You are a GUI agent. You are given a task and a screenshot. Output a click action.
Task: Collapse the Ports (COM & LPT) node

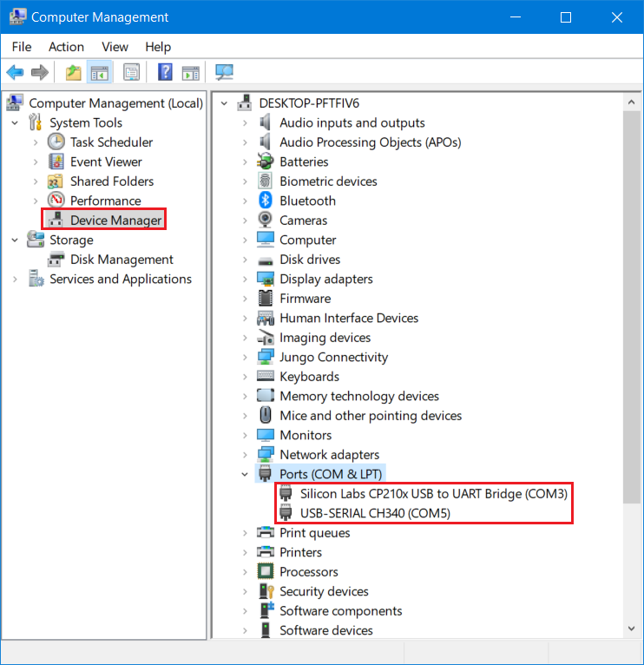246,474
